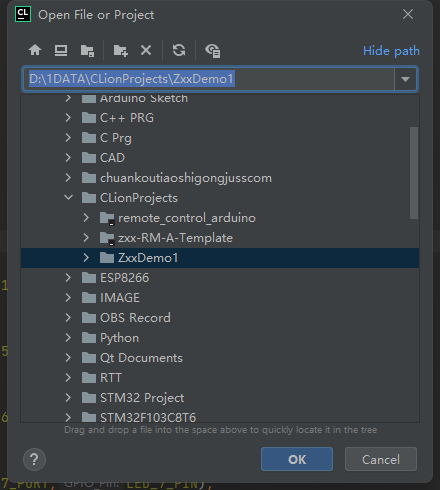
Task: Collapse the CLionProjects folder
Action: point(68,198)
